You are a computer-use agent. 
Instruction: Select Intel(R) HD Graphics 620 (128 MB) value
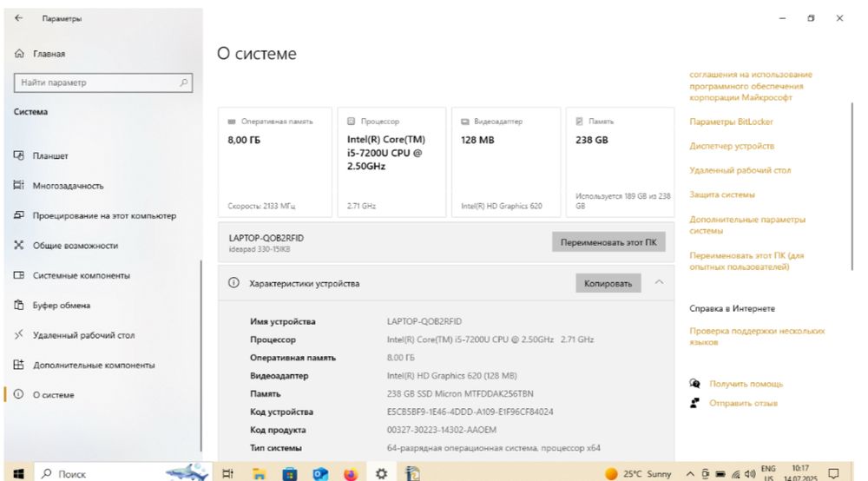click(x=451, y=375)
